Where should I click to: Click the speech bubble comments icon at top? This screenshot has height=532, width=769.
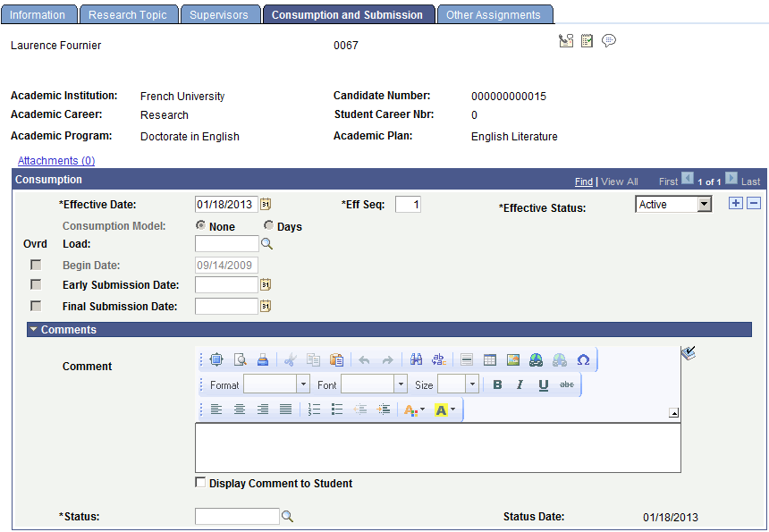point(608,40)
